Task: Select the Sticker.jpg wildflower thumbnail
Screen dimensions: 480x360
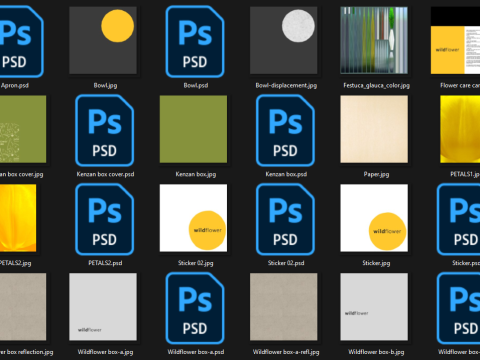Action: coord(374,218)
